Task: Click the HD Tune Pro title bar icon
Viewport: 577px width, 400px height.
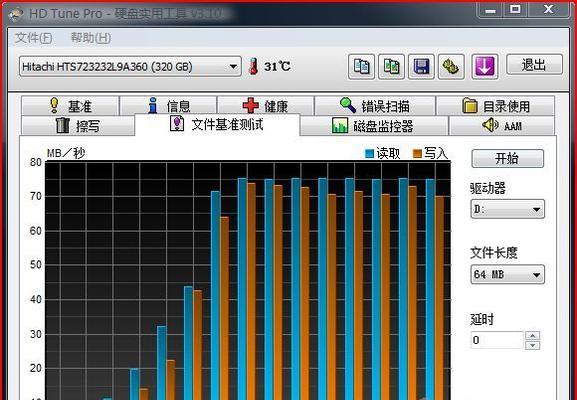Action: click(x=16, y=13)
